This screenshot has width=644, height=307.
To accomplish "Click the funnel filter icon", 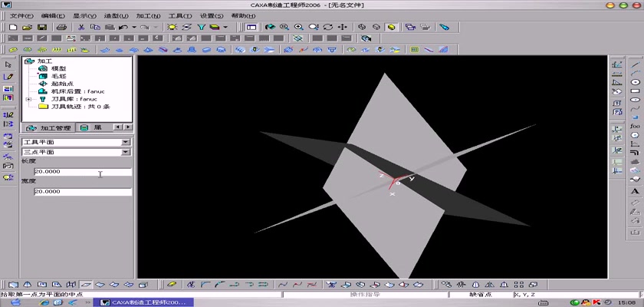I will [201, 27].
